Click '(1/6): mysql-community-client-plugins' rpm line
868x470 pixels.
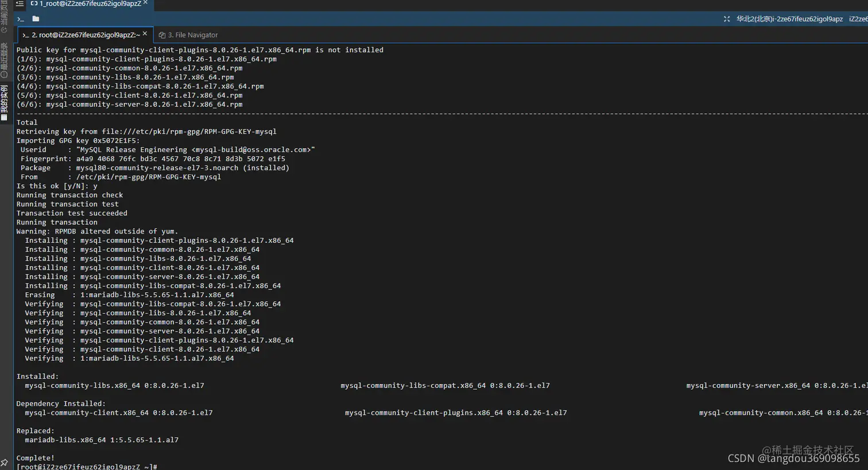tap(146, 59)
